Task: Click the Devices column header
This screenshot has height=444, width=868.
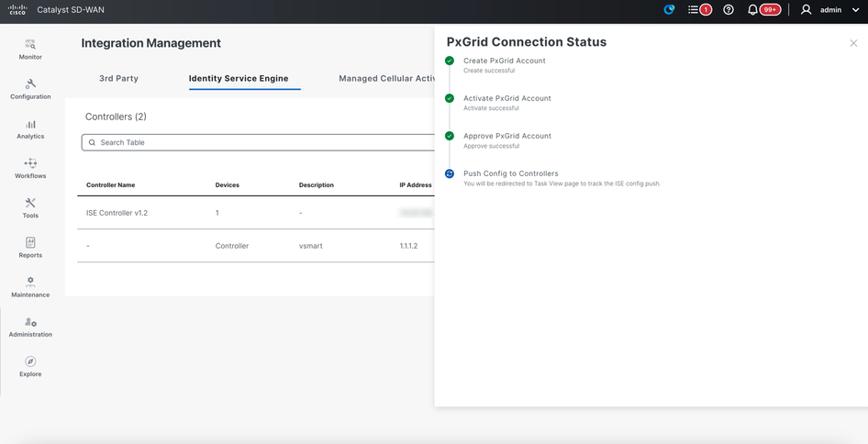Action: (227, 185)
